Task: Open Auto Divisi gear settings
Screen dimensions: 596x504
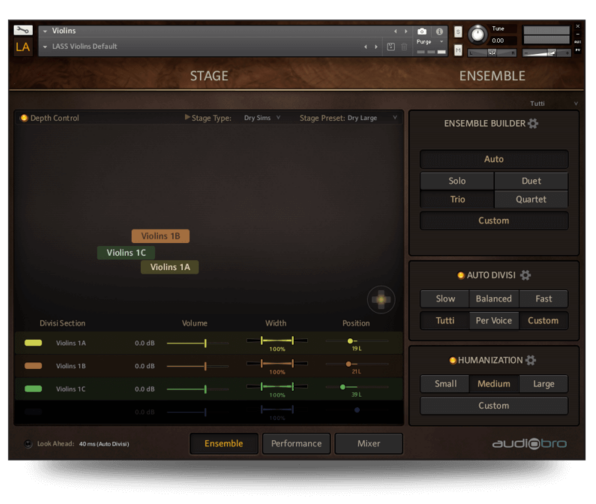Action: 525,275
